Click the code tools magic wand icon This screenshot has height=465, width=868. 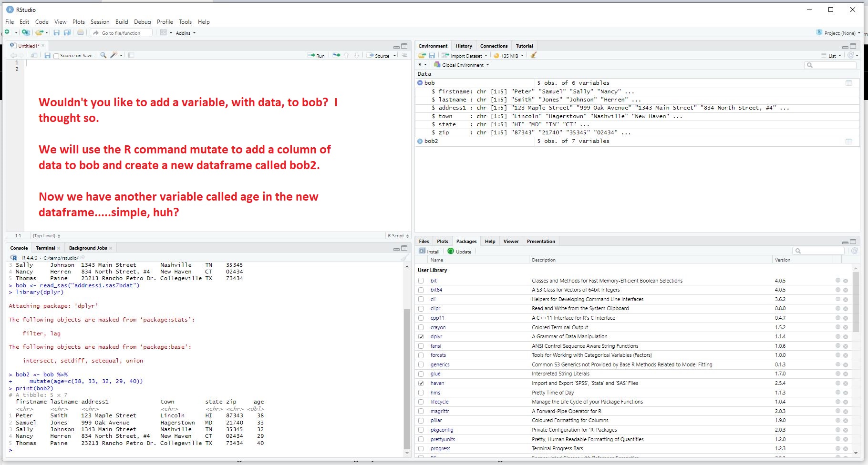coord(114,55)
